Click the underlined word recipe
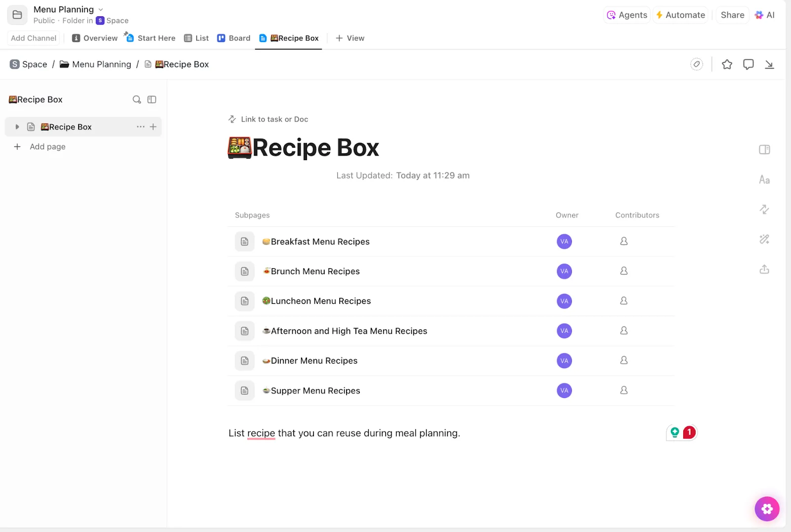The image size is (791, 532). coord(261,433)
